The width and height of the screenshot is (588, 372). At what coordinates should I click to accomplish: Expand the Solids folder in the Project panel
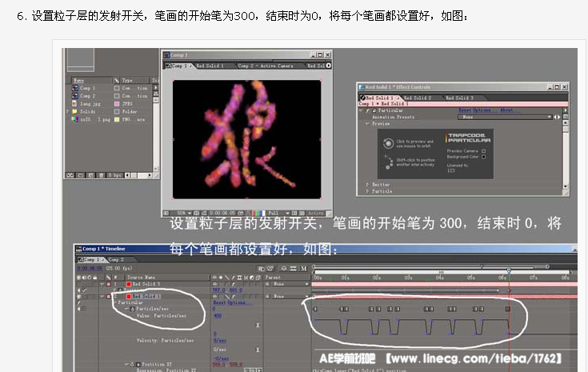(67, 111)
